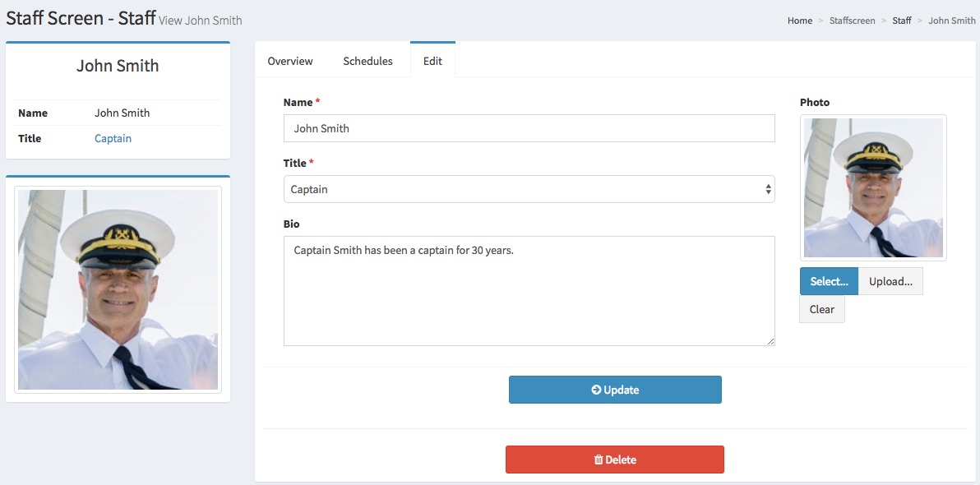Click inside the Bio text area
This screenshot has width=980, height=485.
[x=529, y=291]
